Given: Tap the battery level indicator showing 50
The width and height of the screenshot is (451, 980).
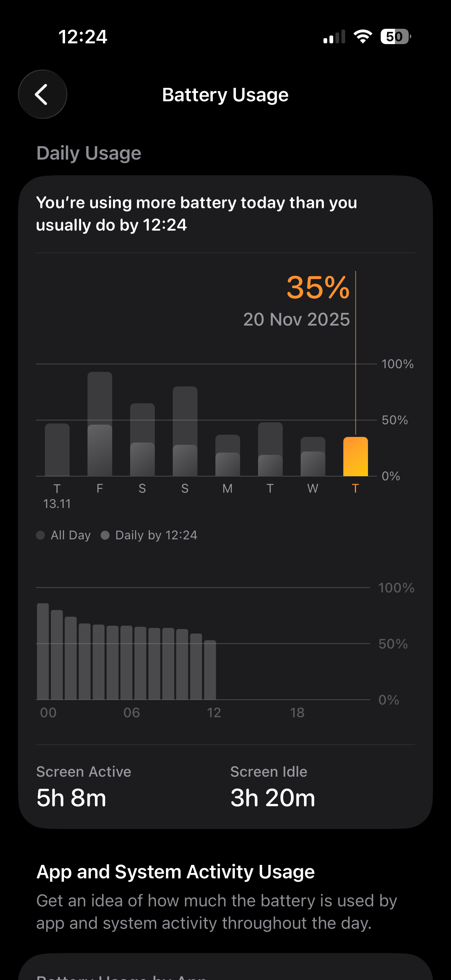Looking at the screenshot, I should pos(395,37).
